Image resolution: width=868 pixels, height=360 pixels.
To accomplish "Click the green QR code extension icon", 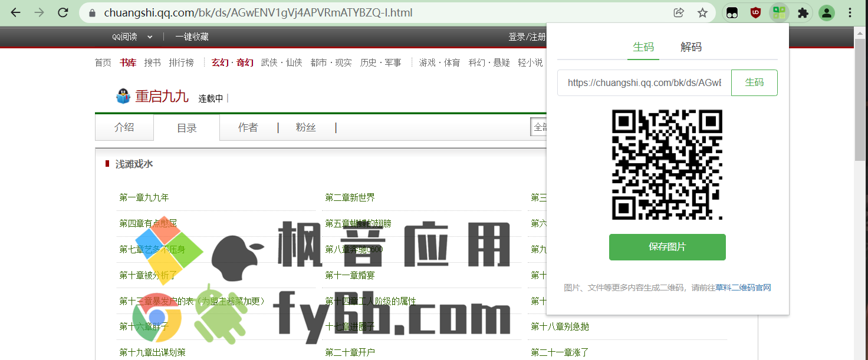I will tap(779, 12).
